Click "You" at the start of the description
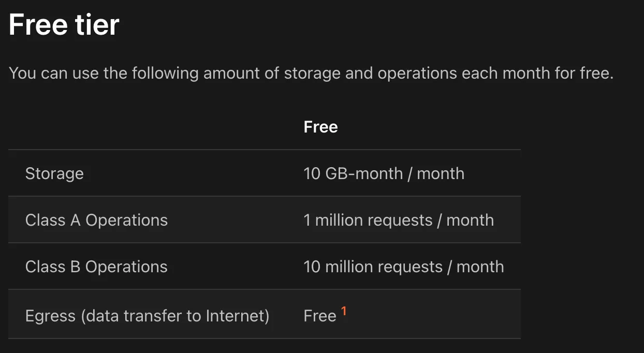This screenshot has height=353, width=644. 22,73
